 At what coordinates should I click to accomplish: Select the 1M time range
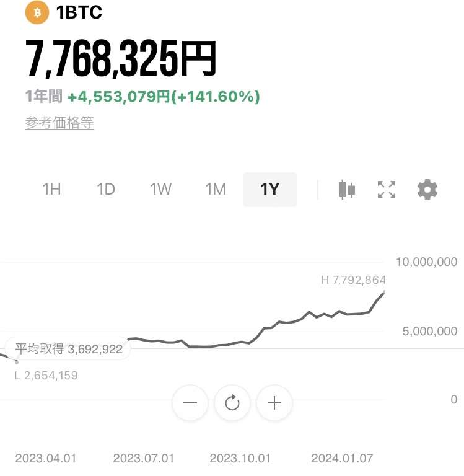[216, 190]
